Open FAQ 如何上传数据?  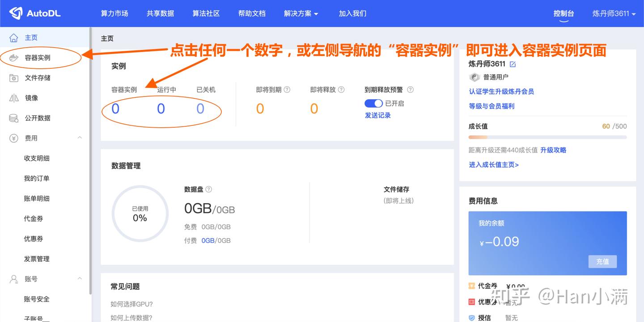coord(131,318)
